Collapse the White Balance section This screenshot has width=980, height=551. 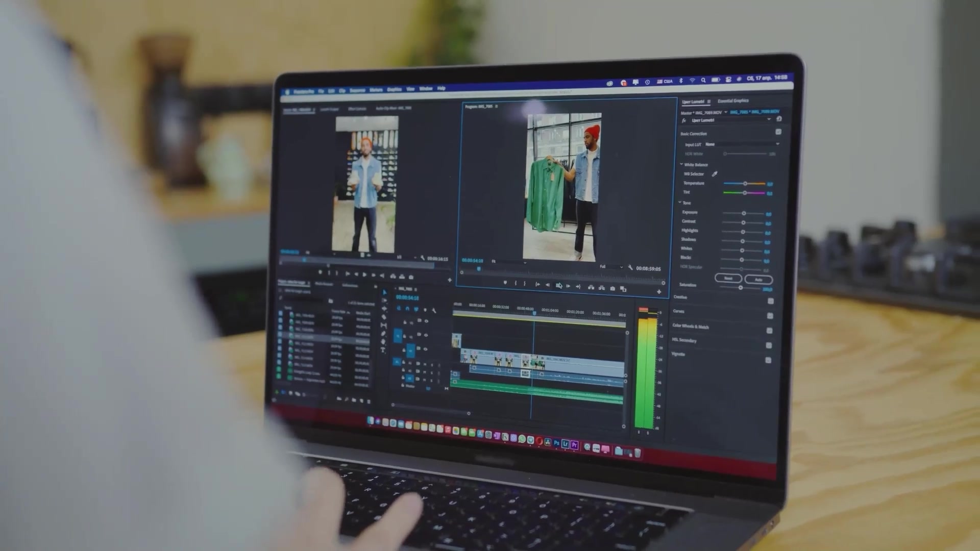click(x=681, y=164)
